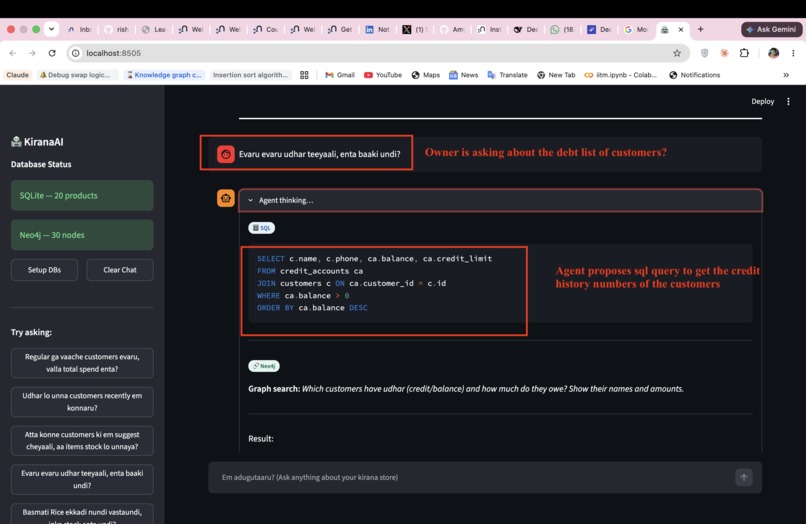The image size is (806, 524).
Task: Open the Insertion sort algorithm bookmark
Action: [250, 75]
